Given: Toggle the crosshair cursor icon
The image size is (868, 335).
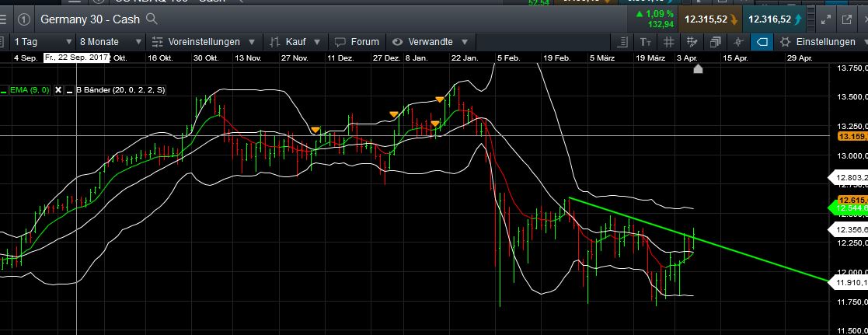Looking at the screenshot, I should click(x=738, y=41).
